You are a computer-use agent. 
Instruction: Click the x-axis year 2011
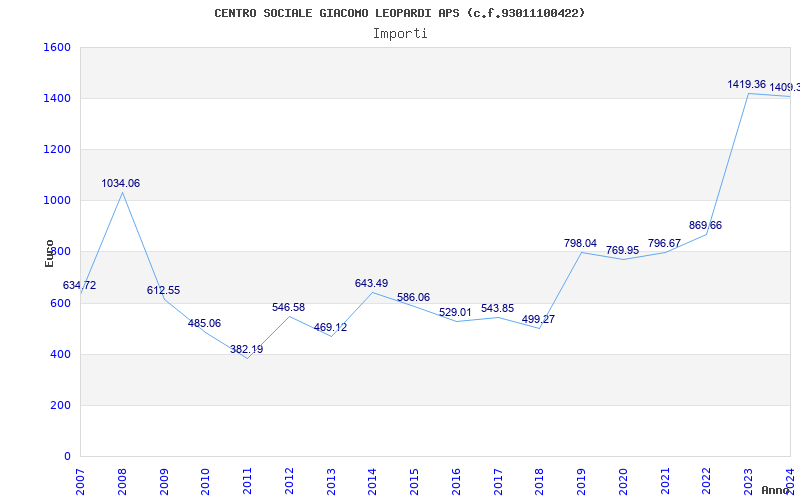[x=247, y=482]
